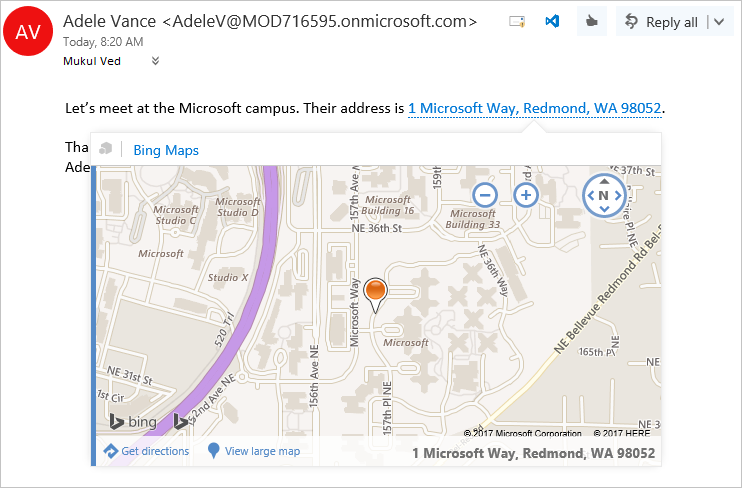
Task: Click the Get directions link
Action: 146,451
